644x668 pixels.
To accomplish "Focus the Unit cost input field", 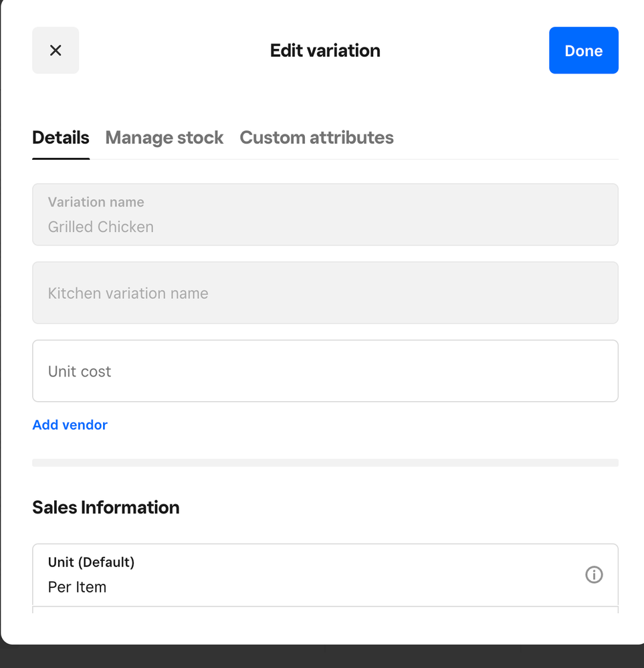I will point(325,371).
